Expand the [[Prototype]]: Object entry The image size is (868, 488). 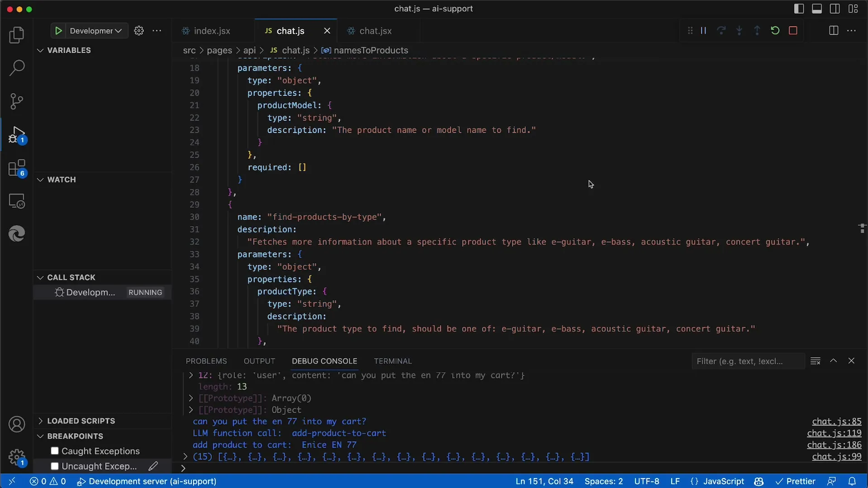(191, 410)
